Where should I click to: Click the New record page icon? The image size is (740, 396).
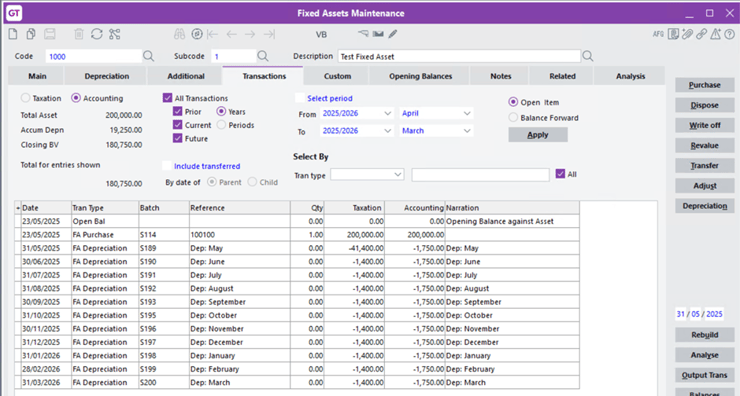13,34
